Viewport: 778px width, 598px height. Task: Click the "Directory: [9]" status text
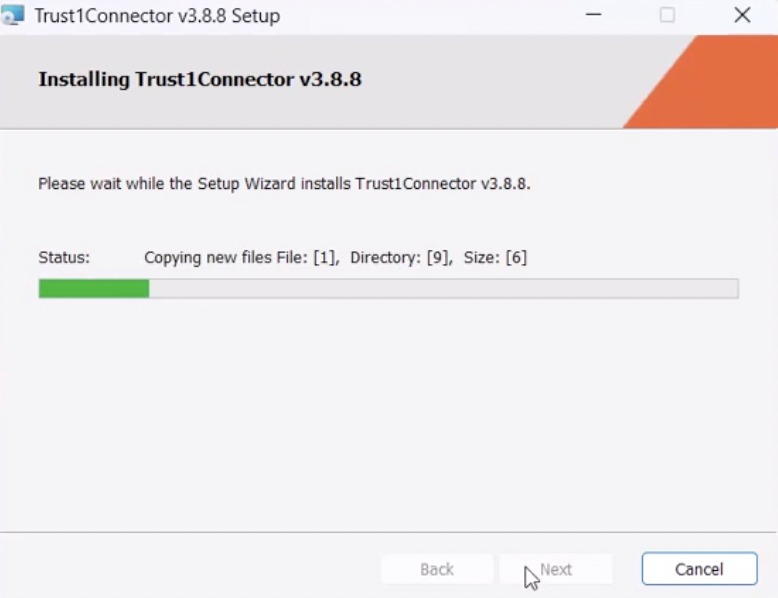point(401,258)
